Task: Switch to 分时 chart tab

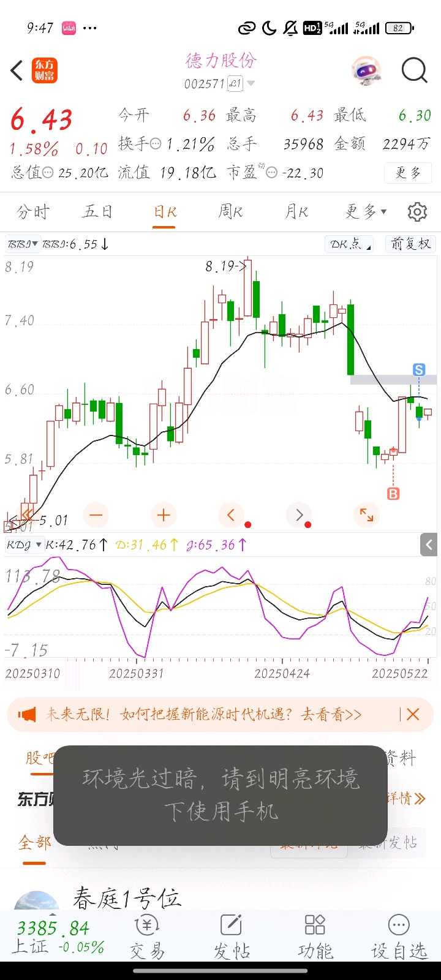Action: [33, 212]
